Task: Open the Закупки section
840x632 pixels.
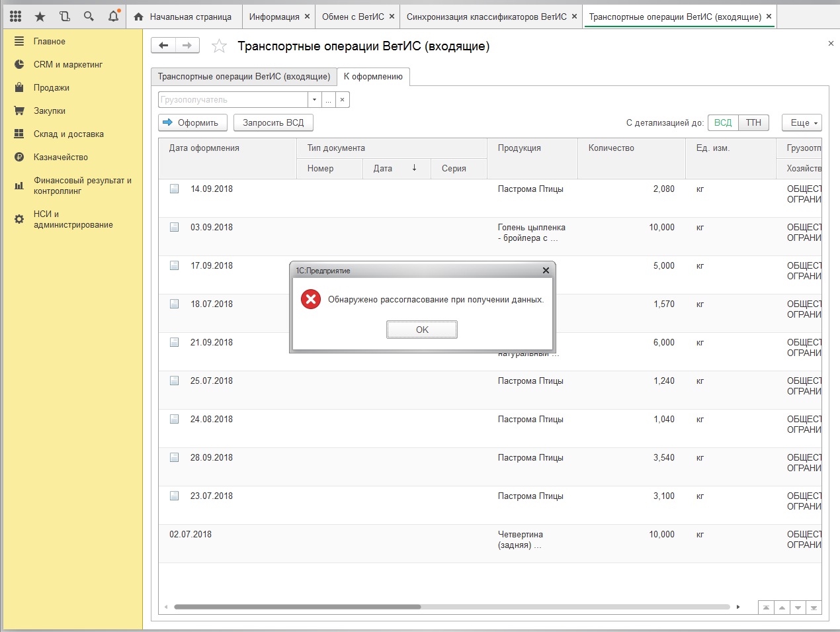Action: (50, 111)
